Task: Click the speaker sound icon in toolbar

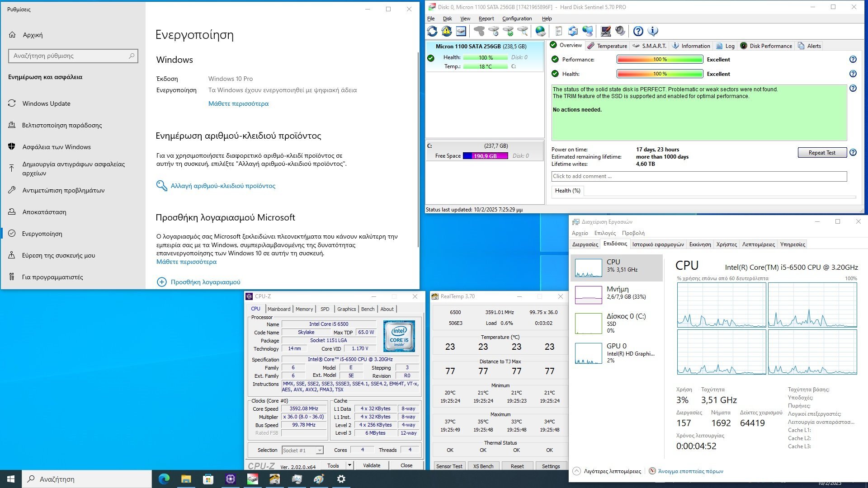Action: pos(620,31)
